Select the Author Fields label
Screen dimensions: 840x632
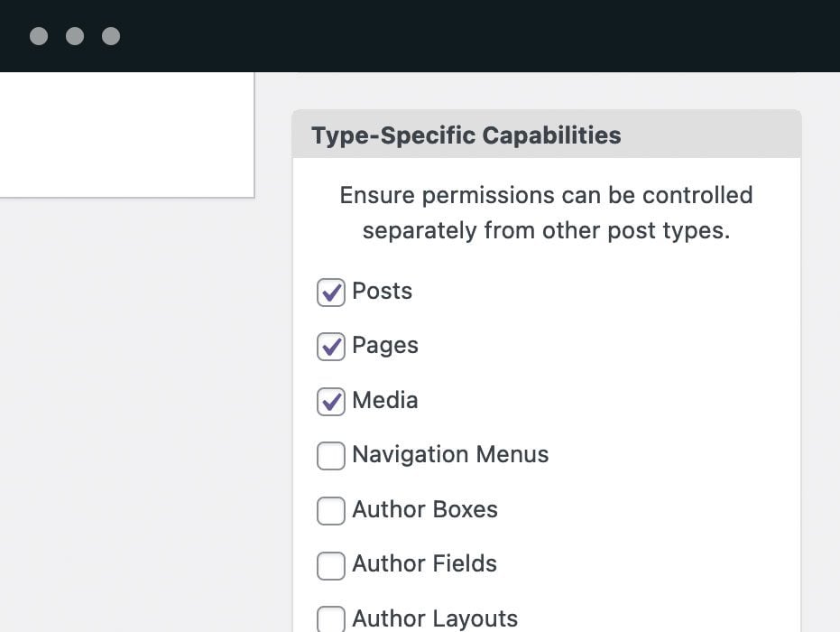point(425,564)
